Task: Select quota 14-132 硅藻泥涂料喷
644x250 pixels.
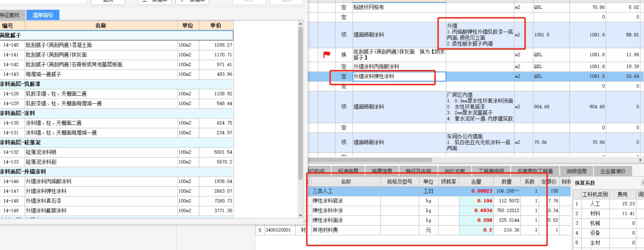Action: [x=116, y=152]
